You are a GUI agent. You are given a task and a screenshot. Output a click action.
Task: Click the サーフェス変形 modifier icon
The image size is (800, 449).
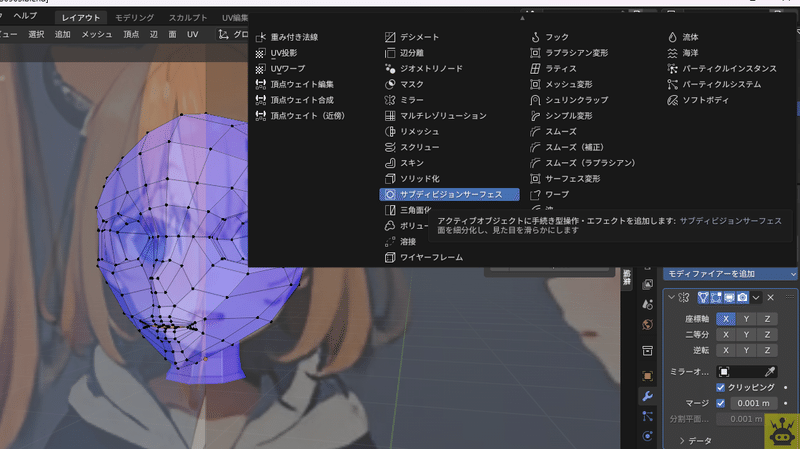(535, 179)
